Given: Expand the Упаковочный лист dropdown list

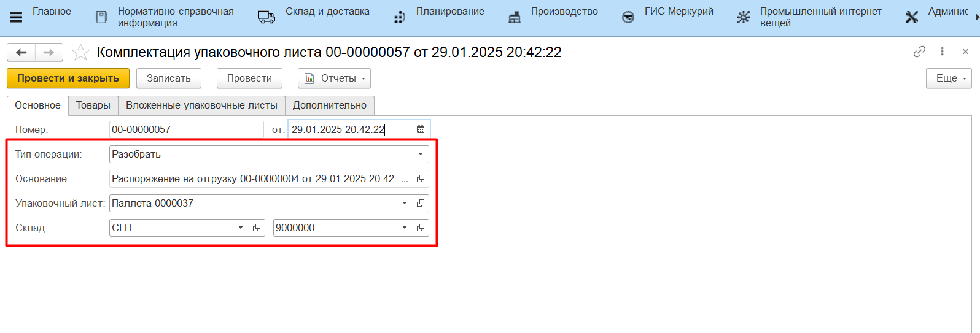Looking at the screenshot, I should (x=405, y=204).
